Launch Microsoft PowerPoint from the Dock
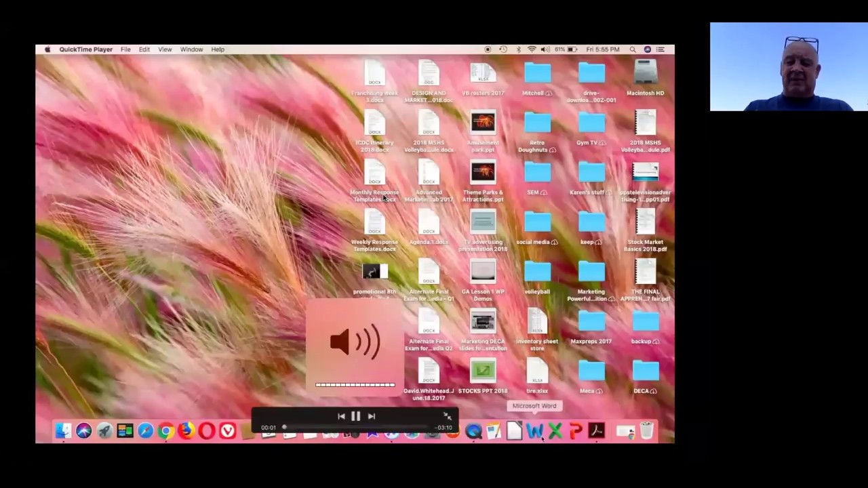Viewport: 868px width, 488px height. click(x=576, y=431)
